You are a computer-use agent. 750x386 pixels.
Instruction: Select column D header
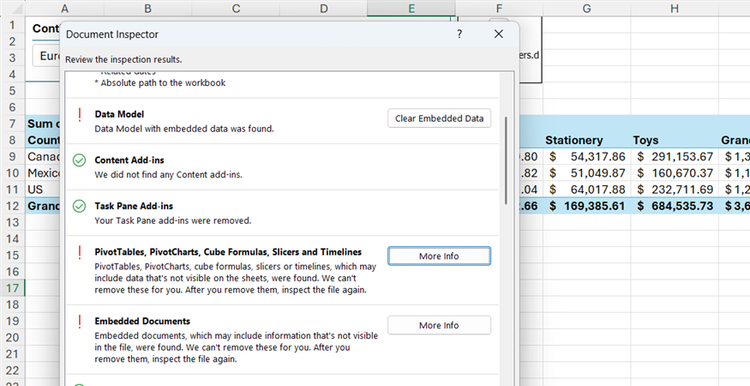[324, 8]
